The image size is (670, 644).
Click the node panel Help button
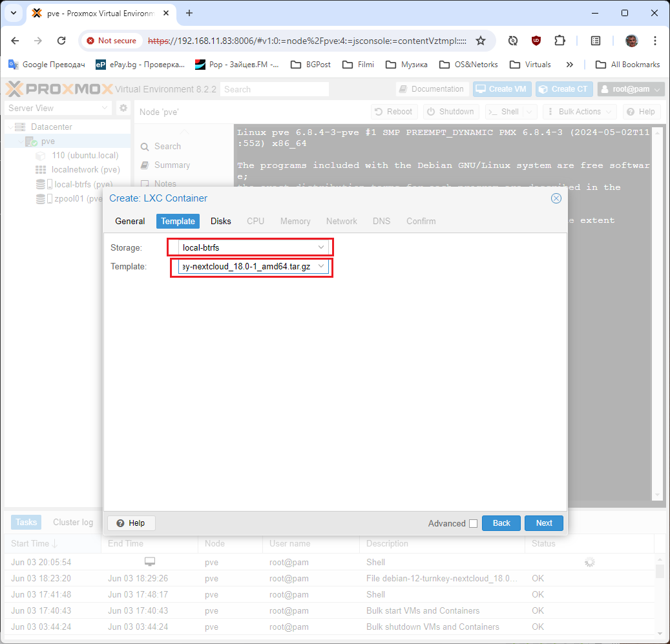click(642, 112)
